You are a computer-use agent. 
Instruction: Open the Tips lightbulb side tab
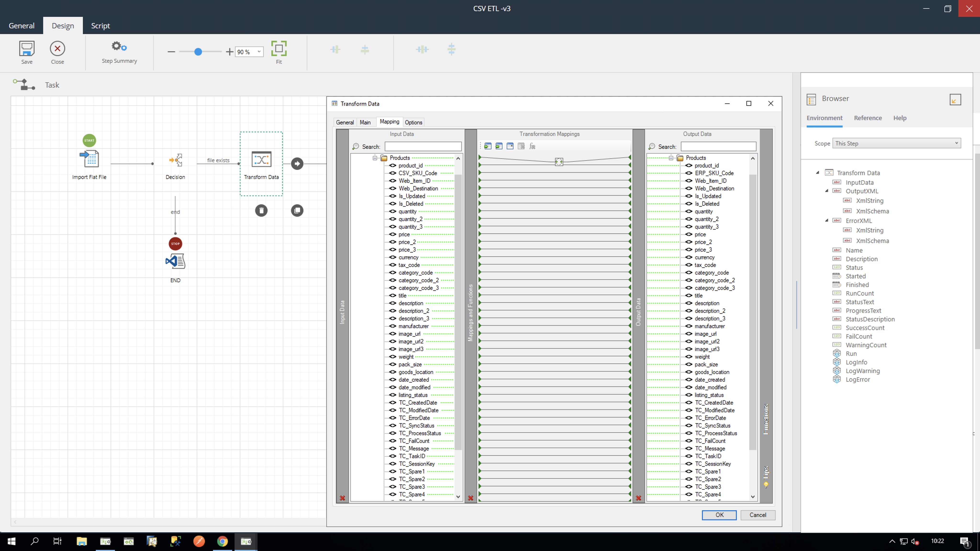766,477
